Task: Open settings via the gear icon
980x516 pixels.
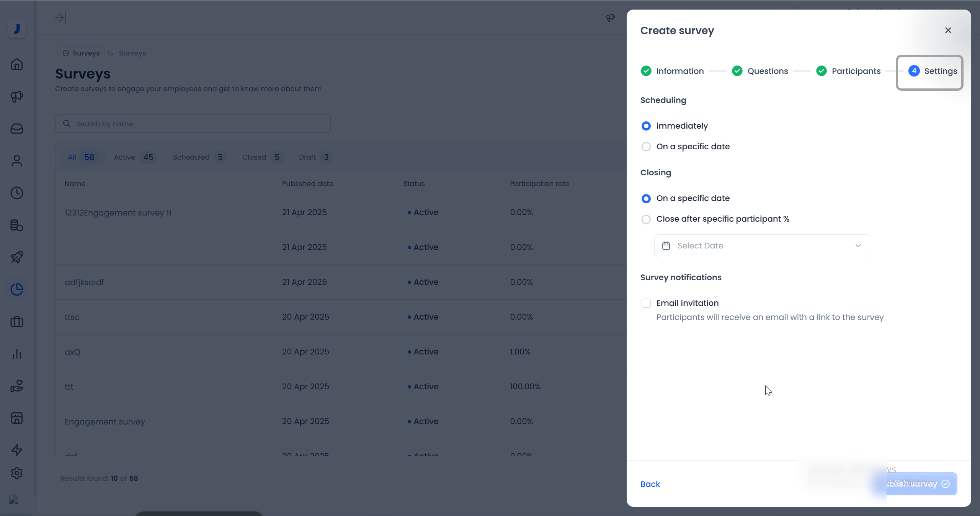Action: 16,473
